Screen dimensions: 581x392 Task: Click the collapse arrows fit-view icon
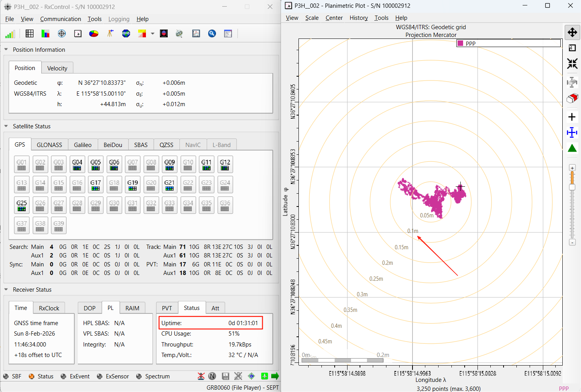click(x=572, y=63)
